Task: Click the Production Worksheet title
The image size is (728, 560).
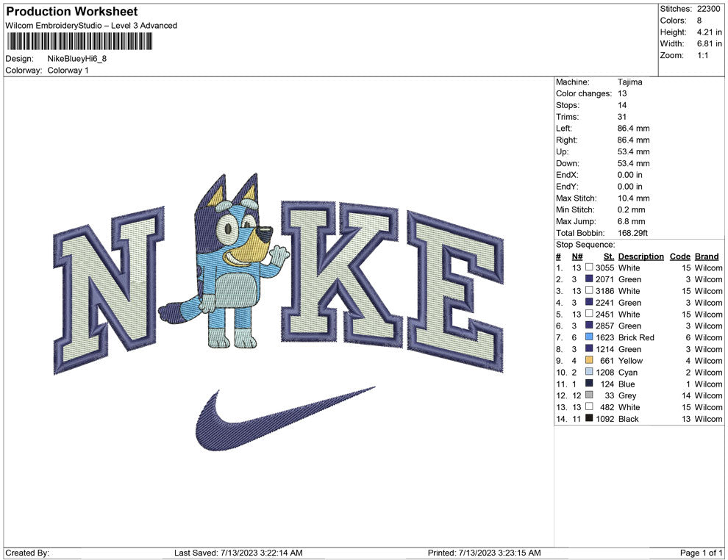Action: point(72,12)
